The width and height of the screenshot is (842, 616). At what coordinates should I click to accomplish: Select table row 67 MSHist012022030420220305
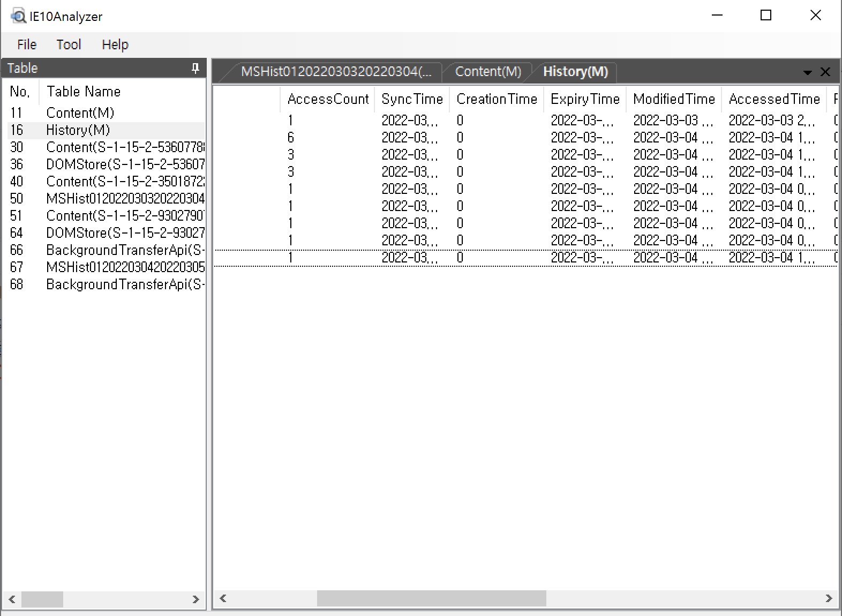[x=106, y=267]
